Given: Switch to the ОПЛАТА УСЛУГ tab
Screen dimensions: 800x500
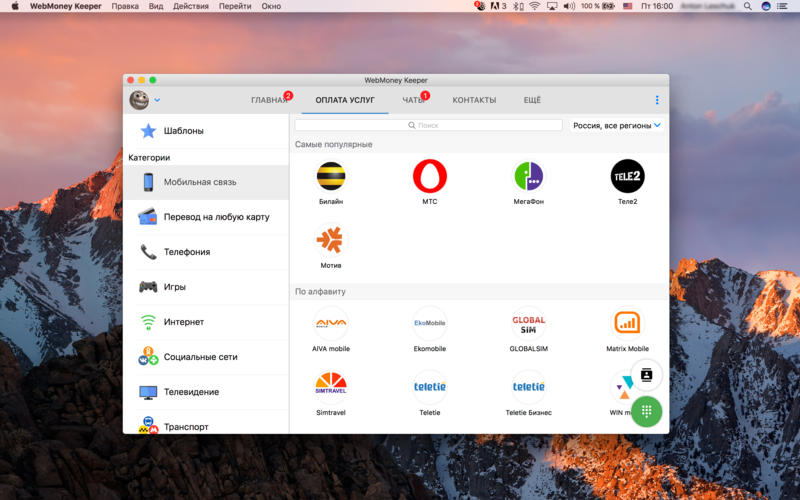Looking at the screenshot, I should click(x=345, y=100).
